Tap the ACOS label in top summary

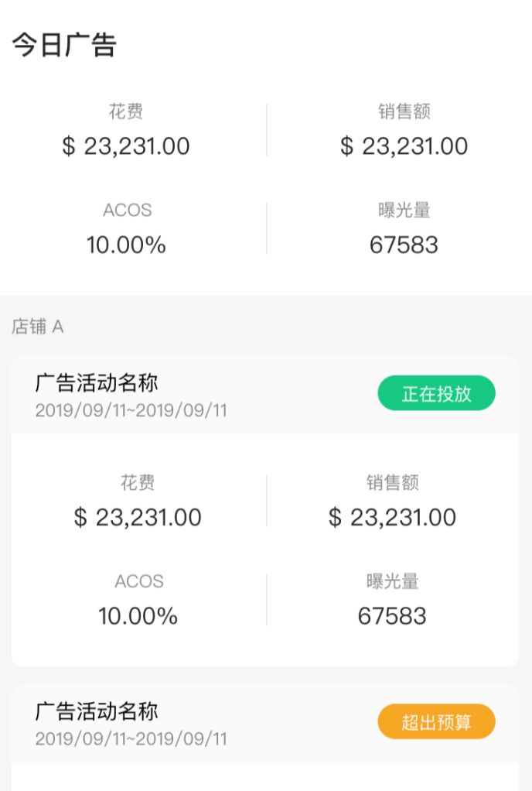(127, 210)
